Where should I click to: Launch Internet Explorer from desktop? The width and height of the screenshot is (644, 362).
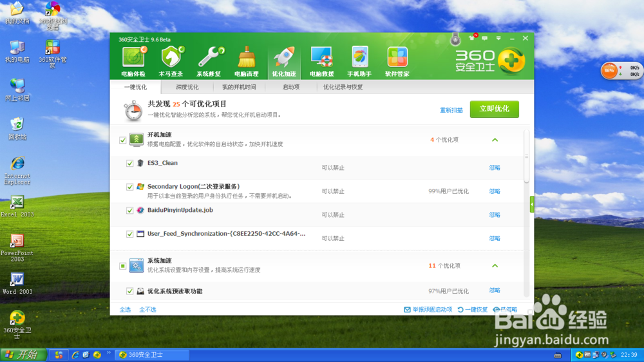point(17,170)
